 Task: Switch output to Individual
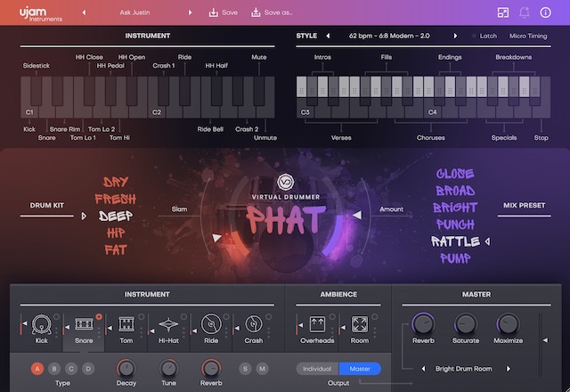point(318,369)
